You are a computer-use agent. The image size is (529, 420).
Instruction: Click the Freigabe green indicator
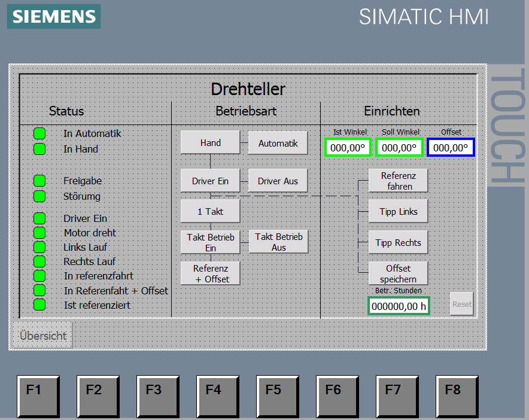pos(39,181)
